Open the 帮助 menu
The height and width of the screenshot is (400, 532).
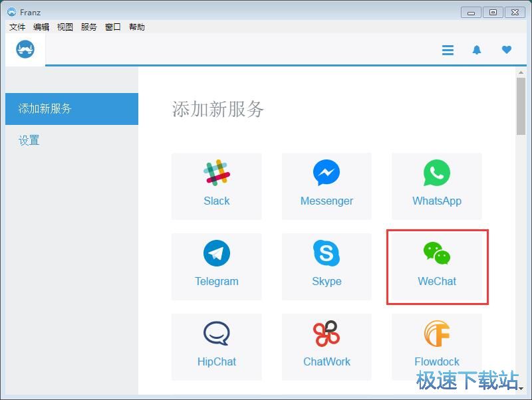(x=137, y=27)
